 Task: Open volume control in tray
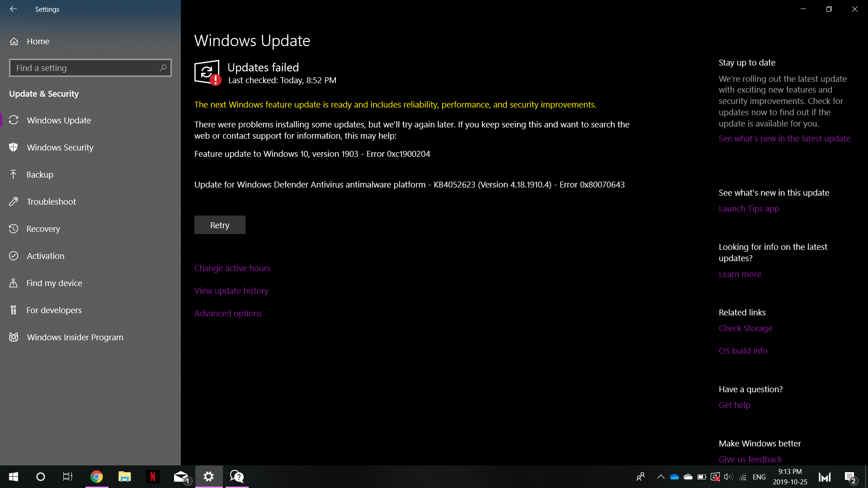pos(728,477)
